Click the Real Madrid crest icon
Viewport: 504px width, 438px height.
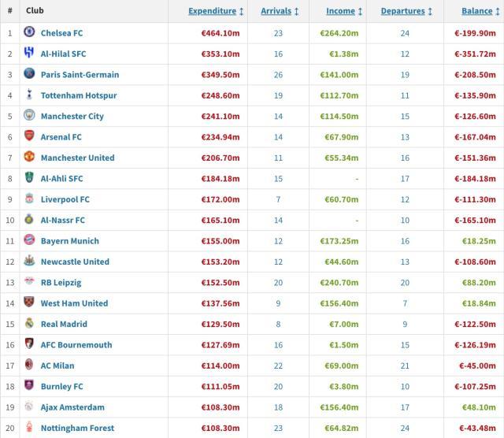tap(29, 324)
